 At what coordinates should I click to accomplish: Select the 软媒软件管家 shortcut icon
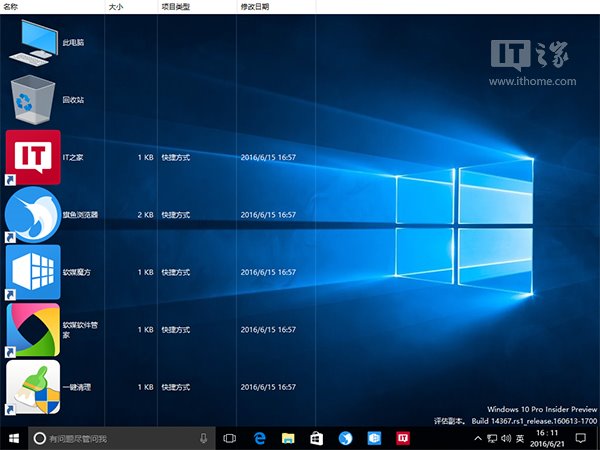click(x=33, y=329)
